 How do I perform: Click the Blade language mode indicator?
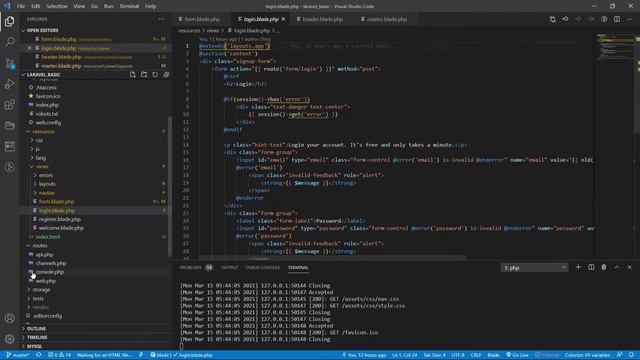coord(493,355)
